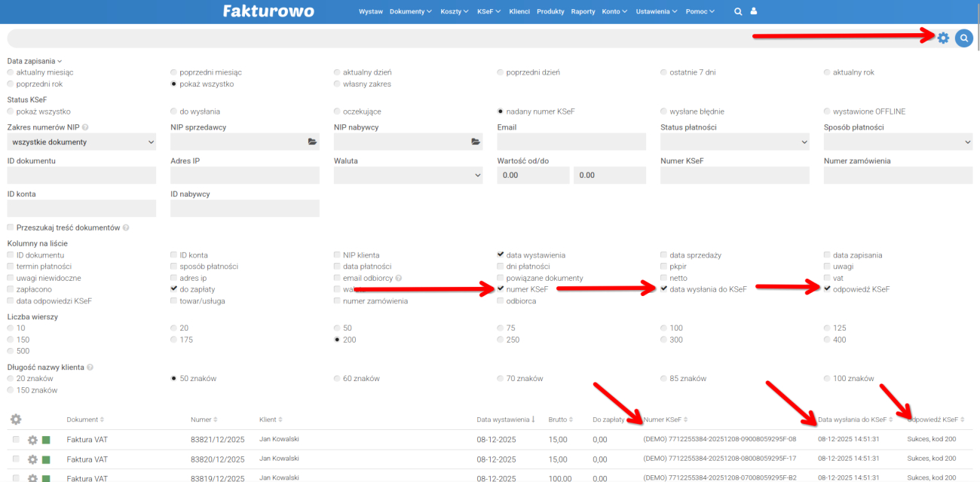Open the 'Waluta' dropdown
The height and width of the screenshot is (482, 980).
pos(408,175)
